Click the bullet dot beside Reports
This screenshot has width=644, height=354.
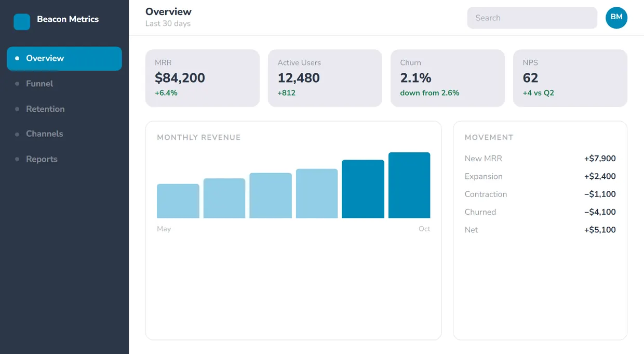coord(17,159)
